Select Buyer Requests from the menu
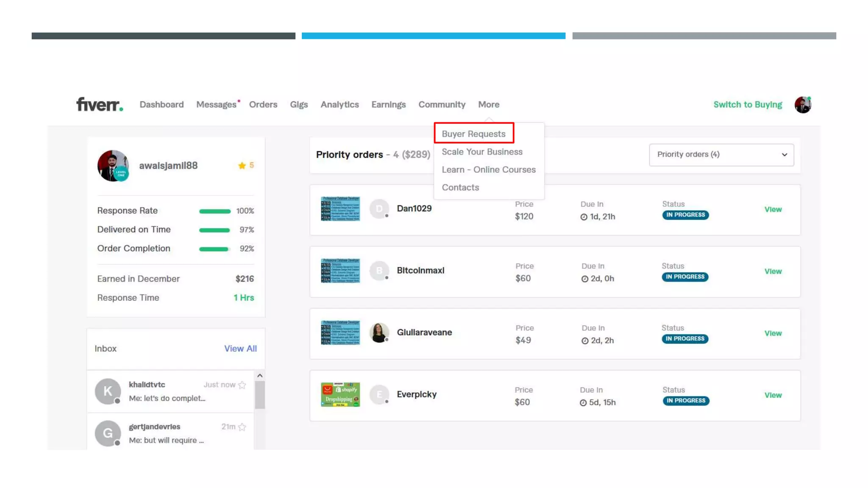 [x=473, y=134]
